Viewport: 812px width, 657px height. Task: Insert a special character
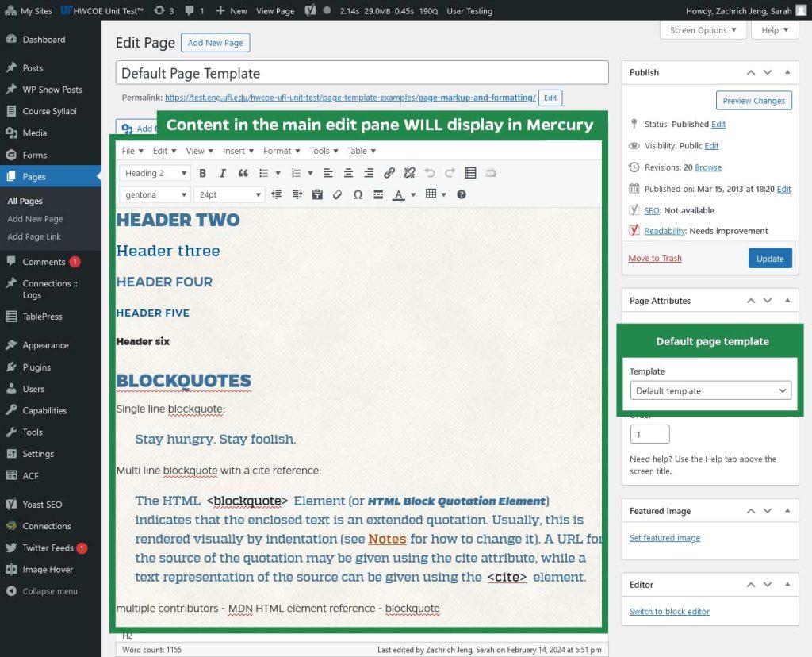[358, 194]
